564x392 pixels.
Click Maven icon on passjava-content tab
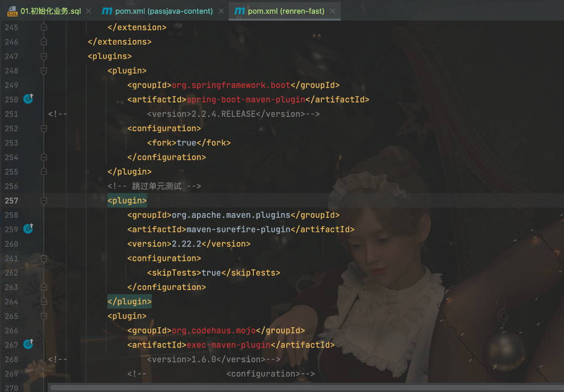click(107, 11)
